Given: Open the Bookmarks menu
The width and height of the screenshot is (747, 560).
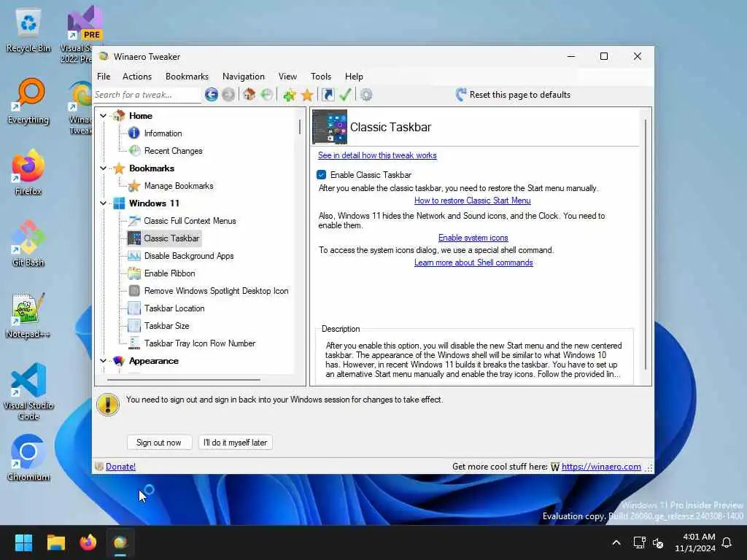Looking at the screenshot, I should (x=187, y=76).
